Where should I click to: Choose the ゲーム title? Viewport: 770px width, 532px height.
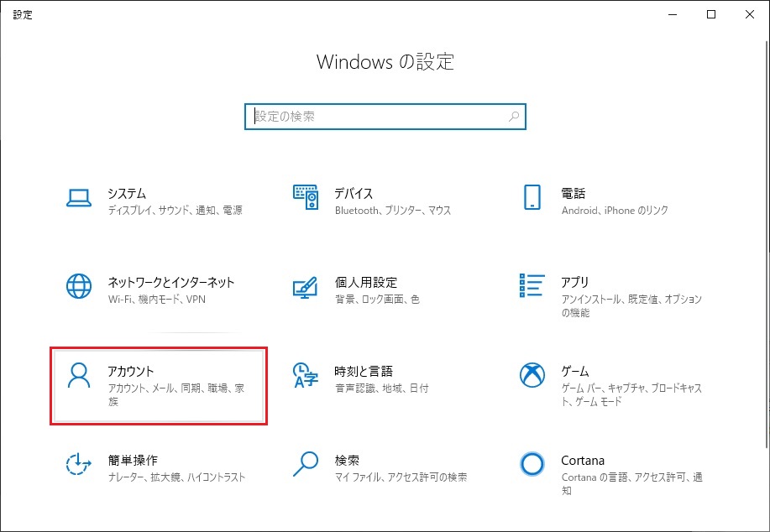(x=575, y=371)
